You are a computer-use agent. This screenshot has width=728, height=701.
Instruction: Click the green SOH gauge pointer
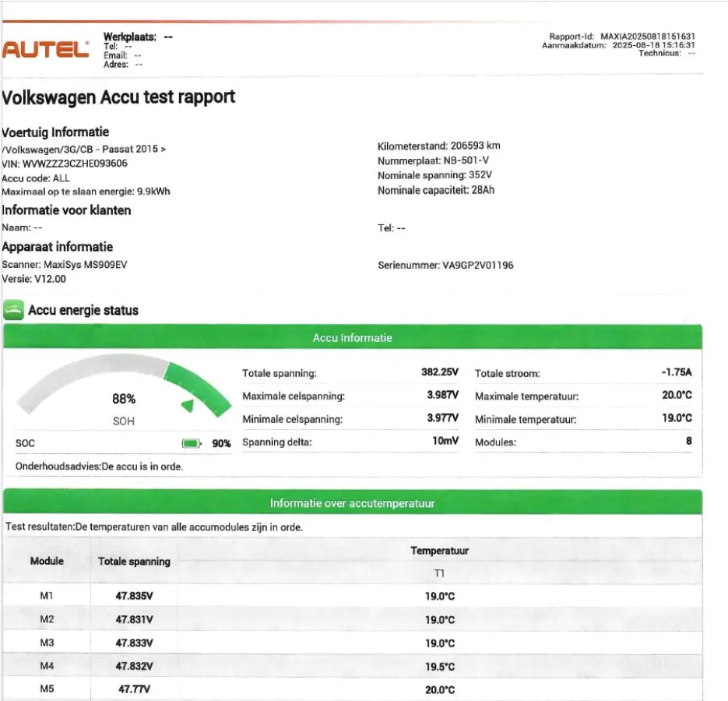pos(188,406)
